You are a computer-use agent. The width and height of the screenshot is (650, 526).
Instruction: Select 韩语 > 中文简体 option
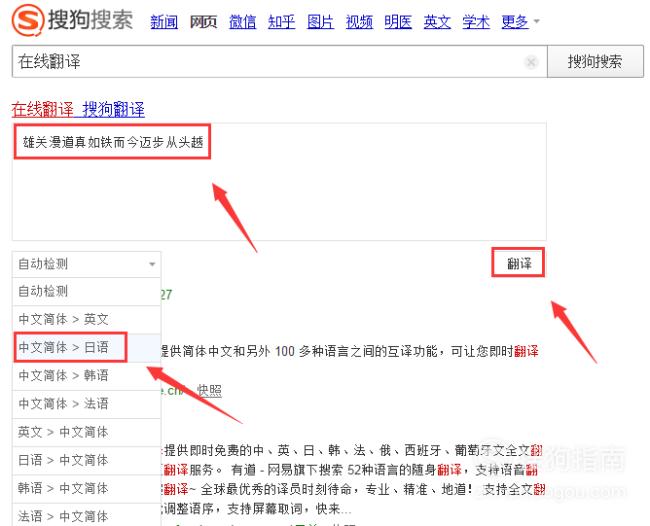click(x=86, y=489)
